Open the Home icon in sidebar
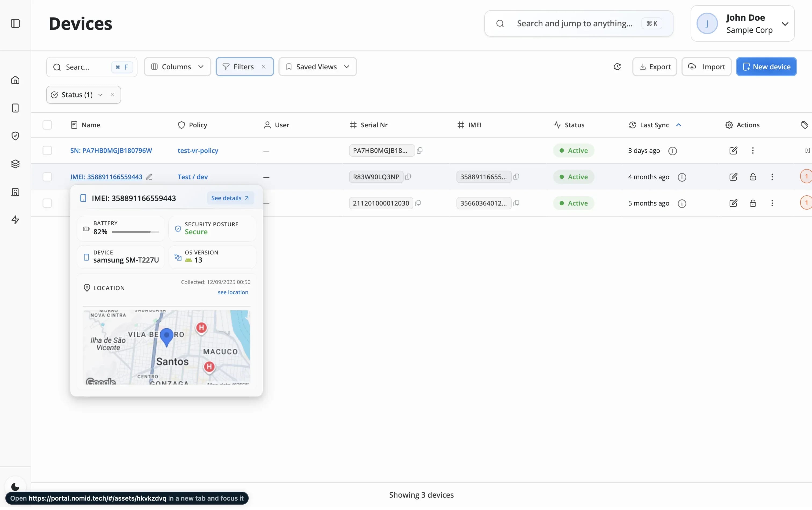812x510 pixels. [x=15, y=80]
